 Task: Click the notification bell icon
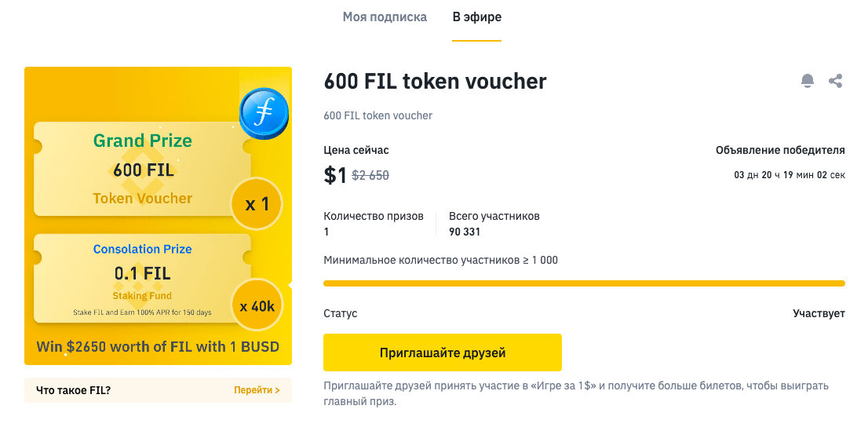click(x=807, y=81)
